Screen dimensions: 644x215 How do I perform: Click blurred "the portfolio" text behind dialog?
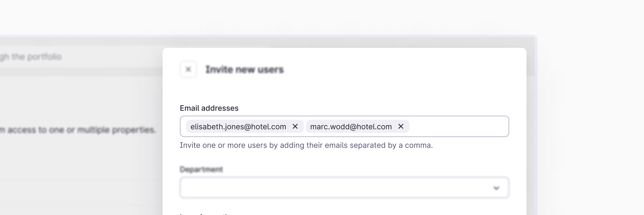pos(37,57)
